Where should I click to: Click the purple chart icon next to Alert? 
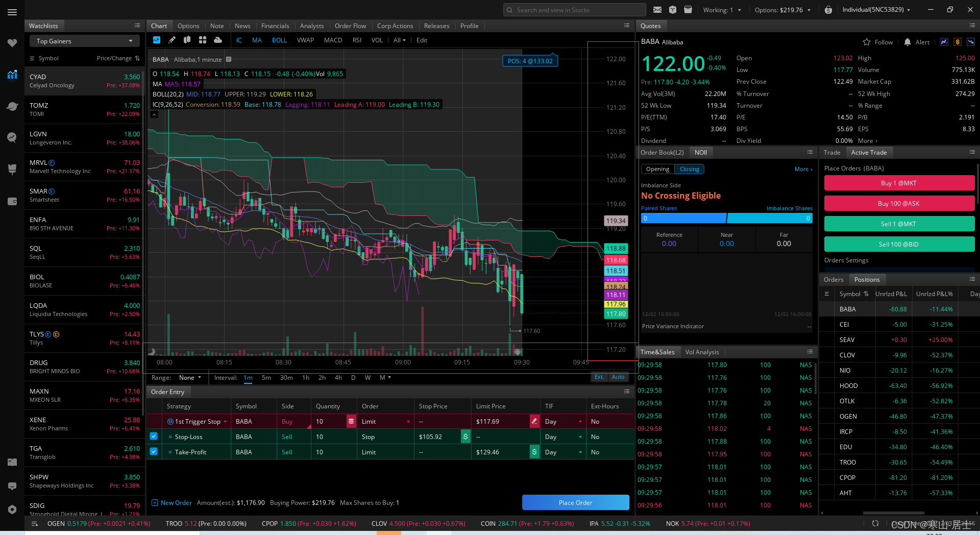(944, 42)
